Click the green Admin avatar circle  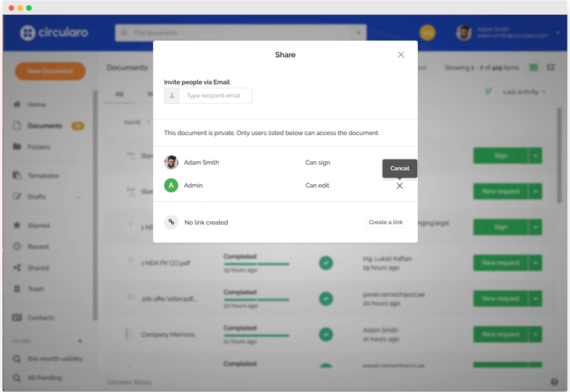coord(171,186)
